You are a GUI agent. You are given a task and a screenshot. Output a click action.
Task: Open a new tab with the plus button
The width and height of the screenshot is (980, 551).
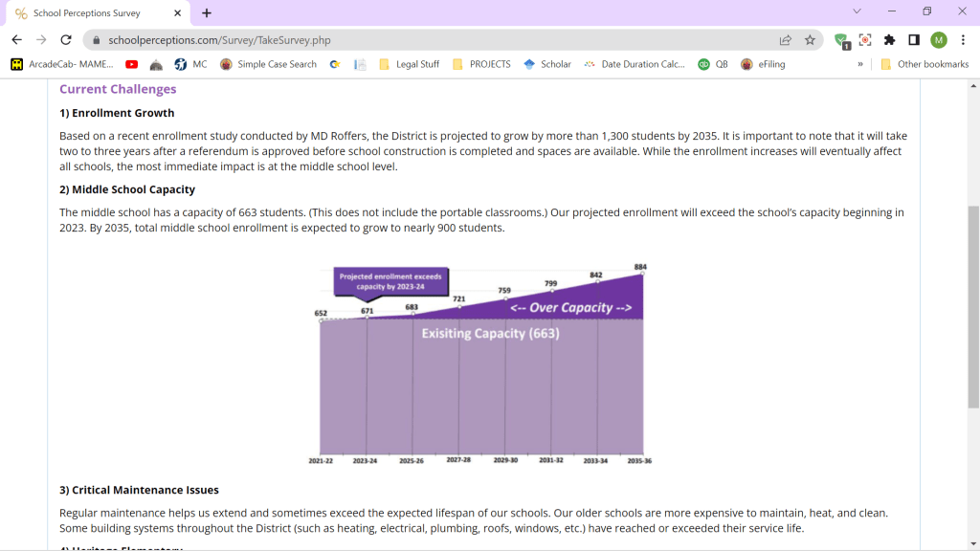(x=207, y=13)
